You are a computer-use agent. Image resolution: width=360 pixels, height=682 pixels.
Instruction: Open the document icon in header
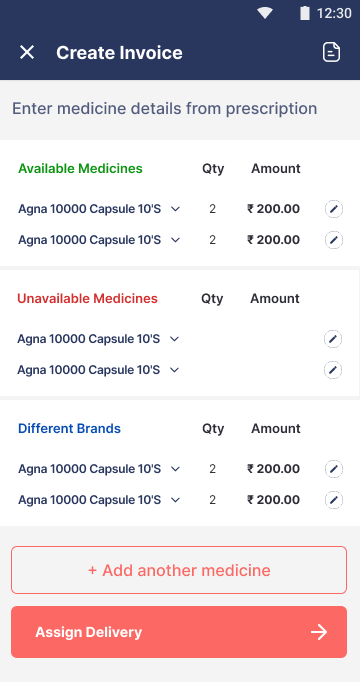point(331,52)
